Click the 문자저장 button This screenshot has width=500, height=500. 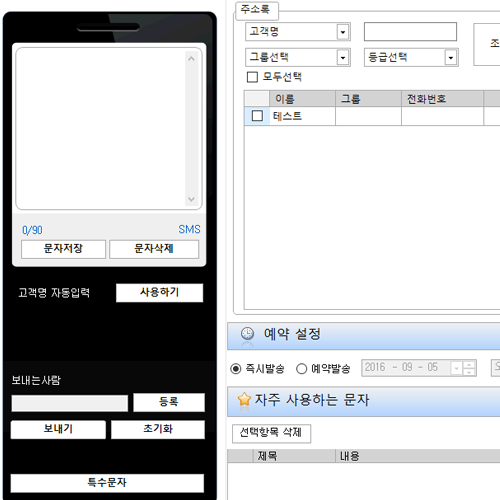tap(63, 249)
